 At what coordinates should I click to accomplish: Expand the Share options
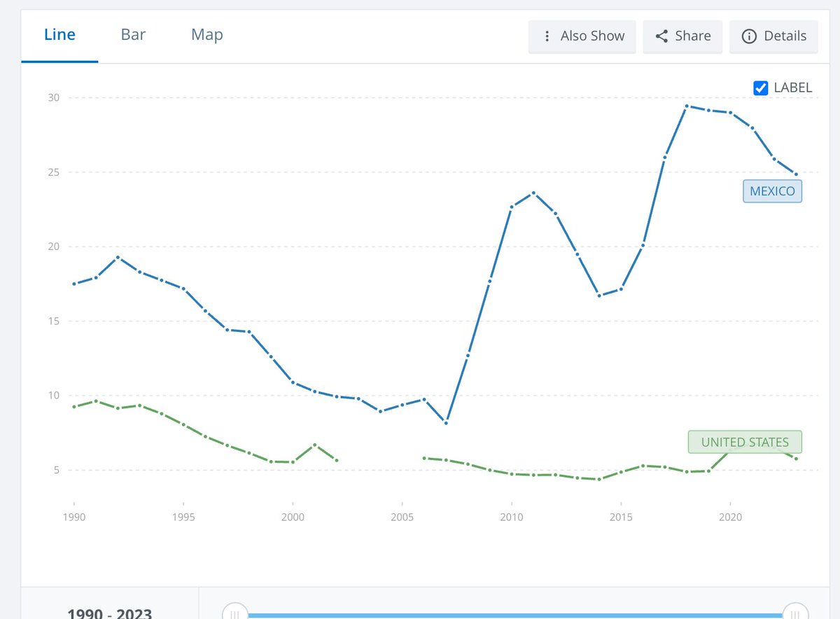point(682,36)
